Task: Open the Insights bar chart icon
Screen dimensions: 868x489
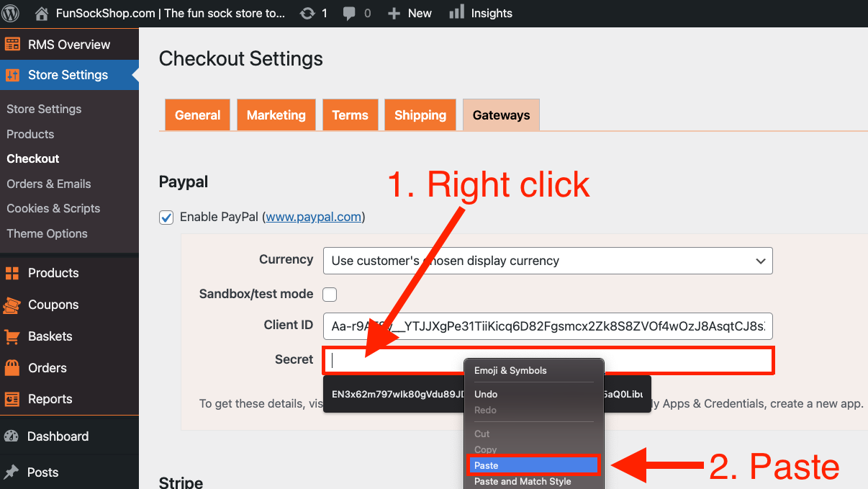Action: click(456, 12)
